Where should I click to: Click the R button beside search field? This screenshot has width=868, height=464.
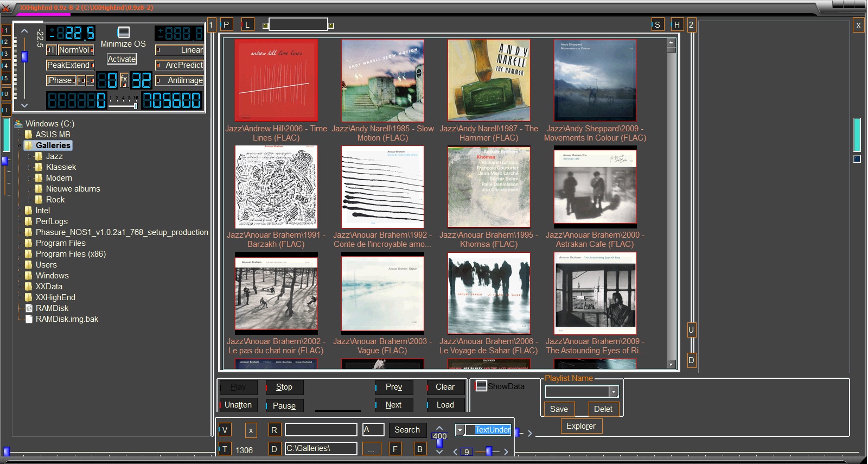click(x=274, y=430)
